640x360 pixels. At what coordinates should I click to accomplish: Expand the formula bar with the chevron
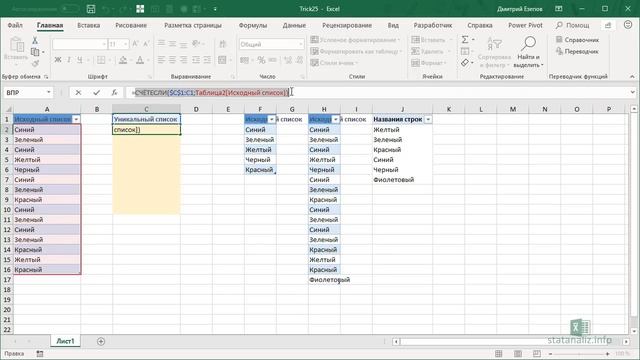point(632,93)
